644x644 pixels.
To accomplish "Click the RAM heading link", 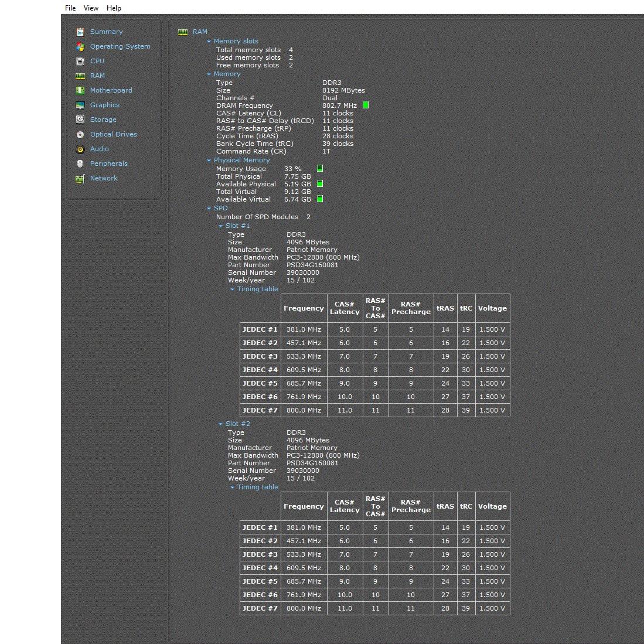I will [x=200, y=32].
